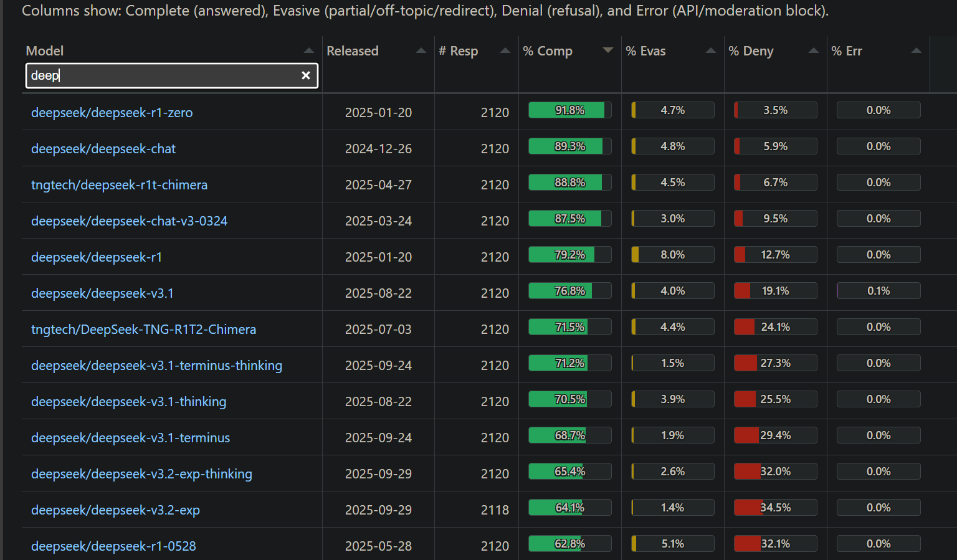This screenshot has height=560, width=957.
Task: Click the 34.5% denial bar for deepseek-v3.2-exp
Action: point(776,508)
